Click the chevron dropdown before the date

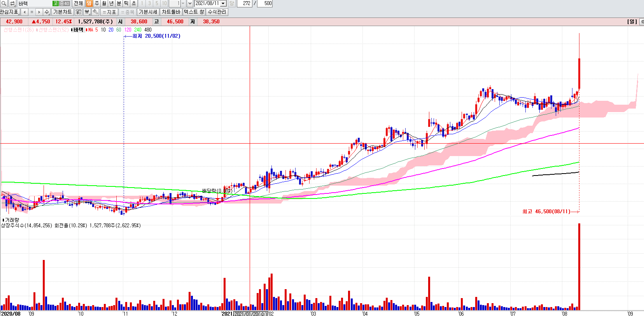[190, 4]
